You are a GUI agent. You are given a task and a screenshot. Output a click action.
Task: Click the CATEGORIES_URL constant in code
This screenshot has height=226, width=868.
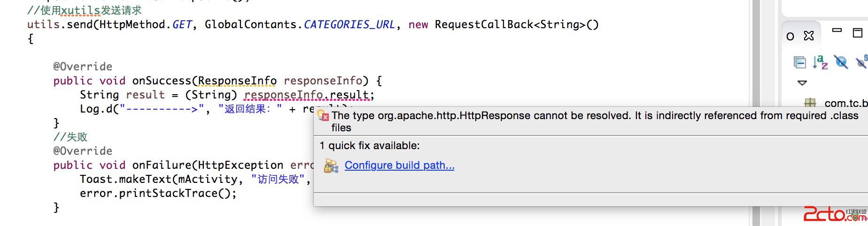349,24
